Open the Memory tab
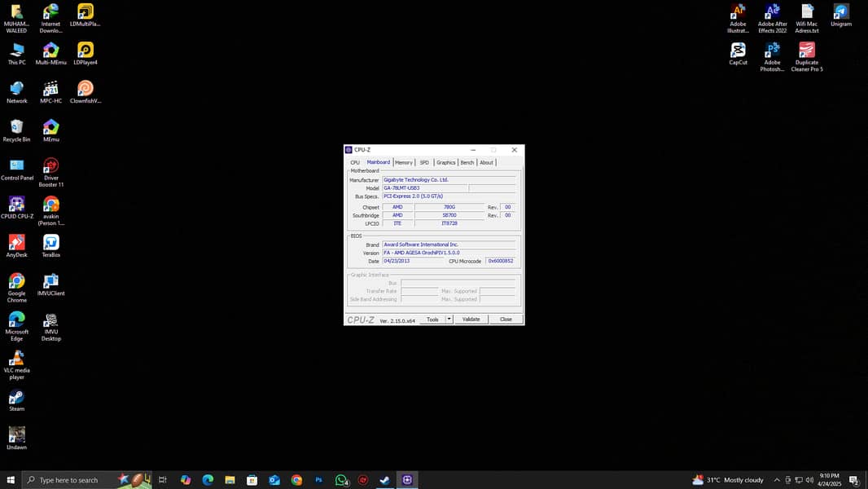 pos(404,163)
